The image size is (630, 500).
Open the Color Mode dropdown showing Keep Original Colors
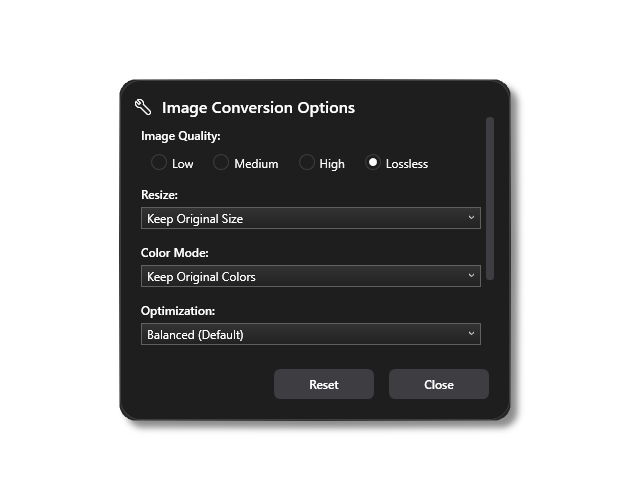pyautogui.click(x=311, y=276)
